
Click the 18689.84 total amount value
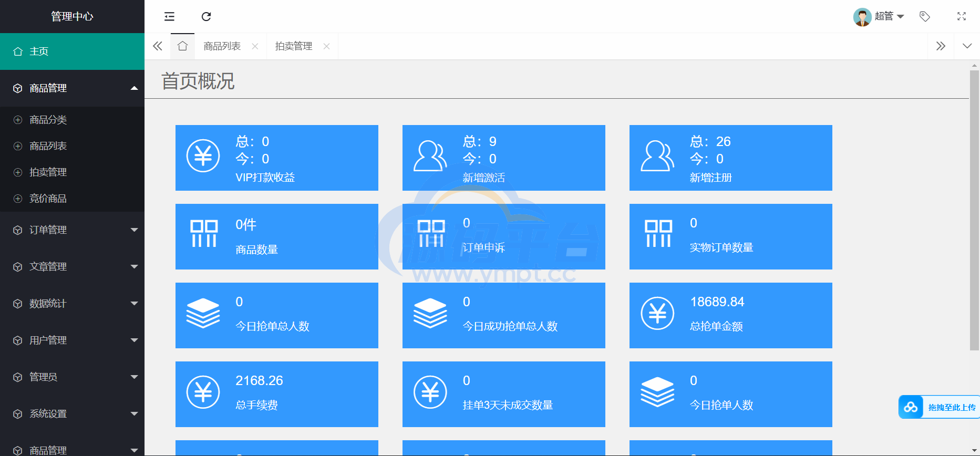pos(717,302)
